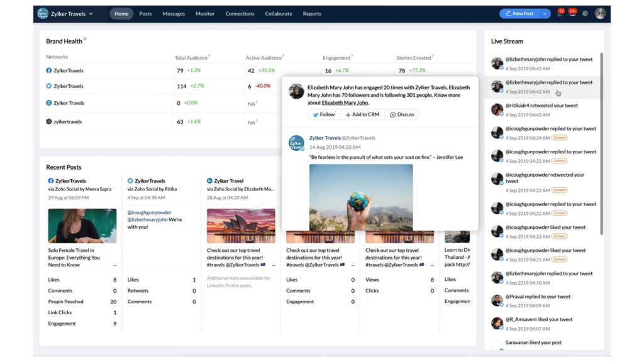Expand the Zylker Travels brand switcher chevron

(x=91, y=14)
